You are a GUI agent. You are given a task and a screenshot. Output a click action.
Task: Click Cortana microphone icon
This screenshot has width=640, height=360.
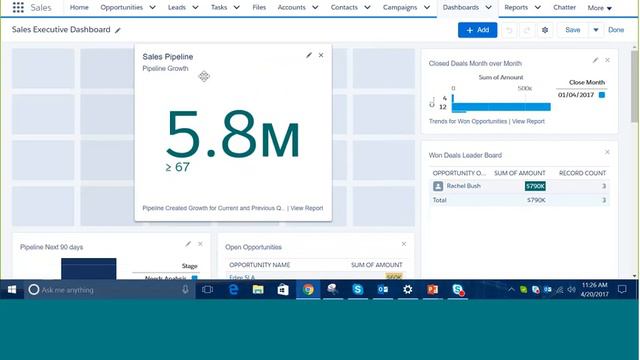point(185,290)
